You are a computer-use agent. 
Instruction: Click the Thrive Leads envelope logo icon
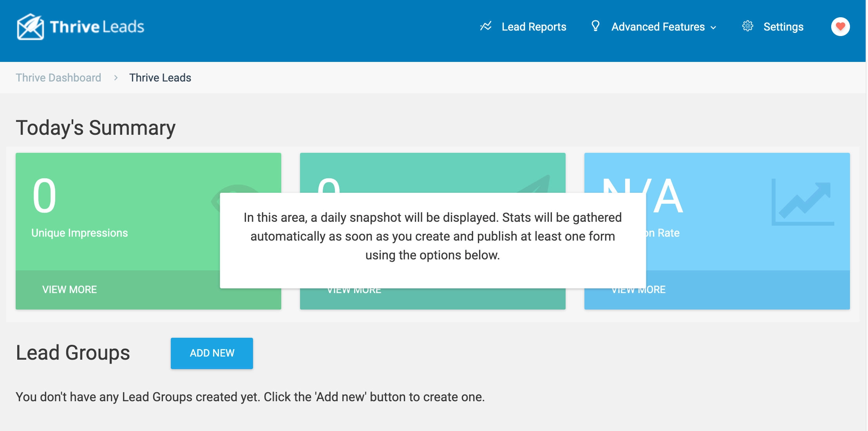30,27
